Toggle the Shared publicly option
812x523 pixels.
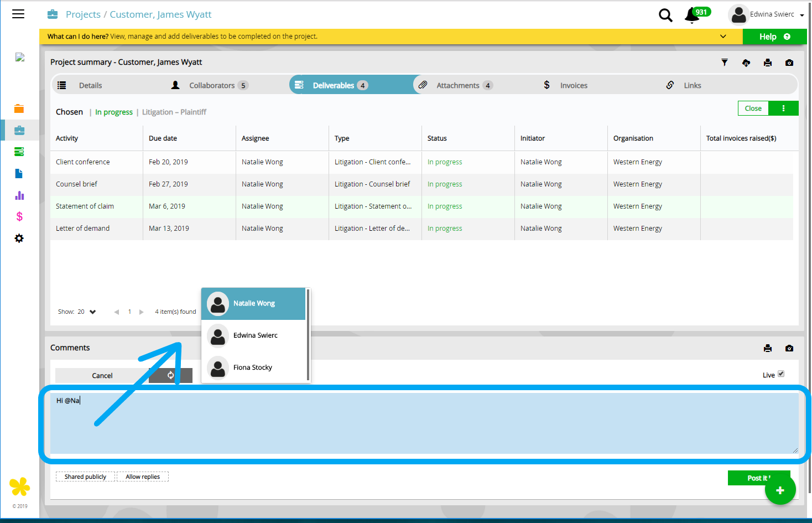[85, 477]
